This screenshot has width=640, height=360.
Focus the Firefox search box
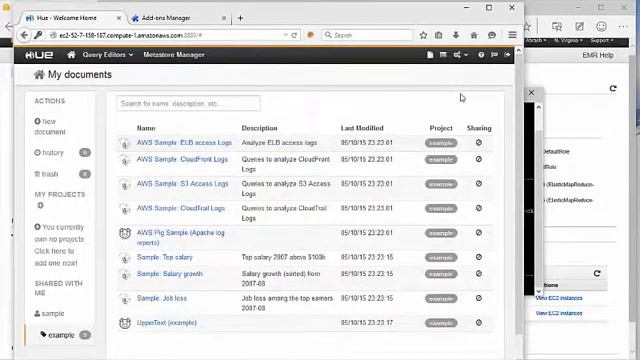[367, 35]
